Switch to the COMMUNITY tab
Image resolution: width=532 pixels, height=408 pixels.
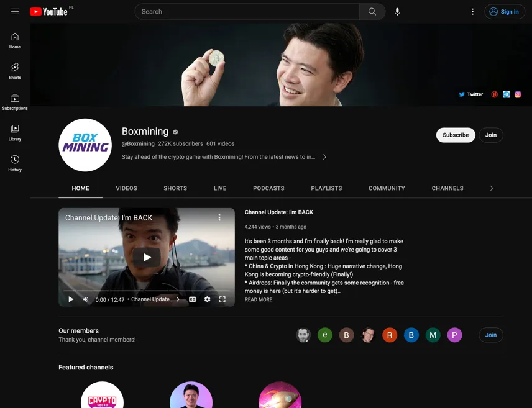pos(387,188)
